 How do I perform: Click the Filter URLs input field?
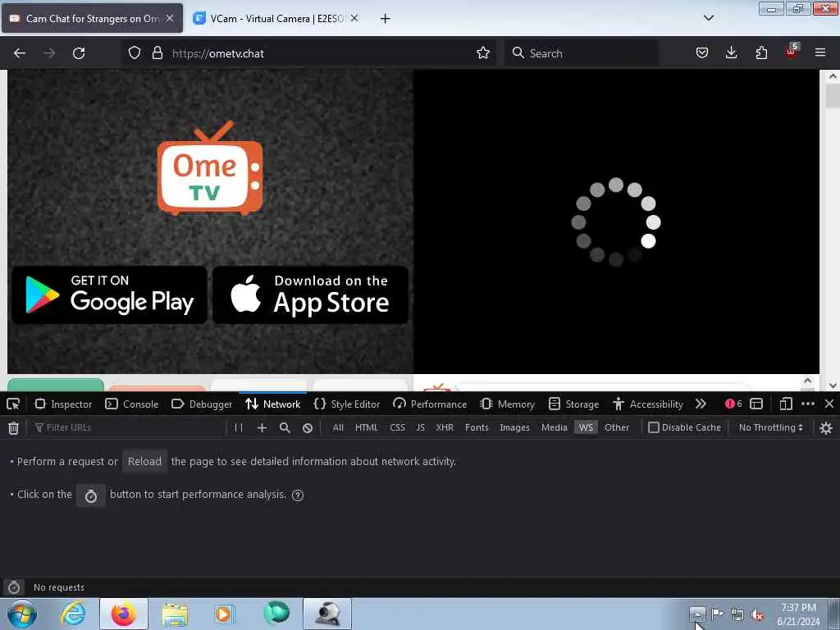[129, 427]
